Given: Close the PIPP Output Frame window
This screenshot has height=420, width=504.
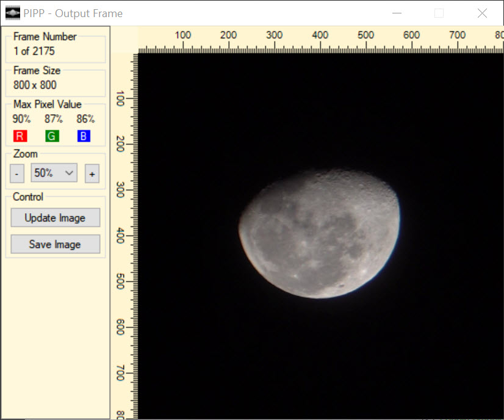Looking at the screenshot, I should tap(482, 13).
